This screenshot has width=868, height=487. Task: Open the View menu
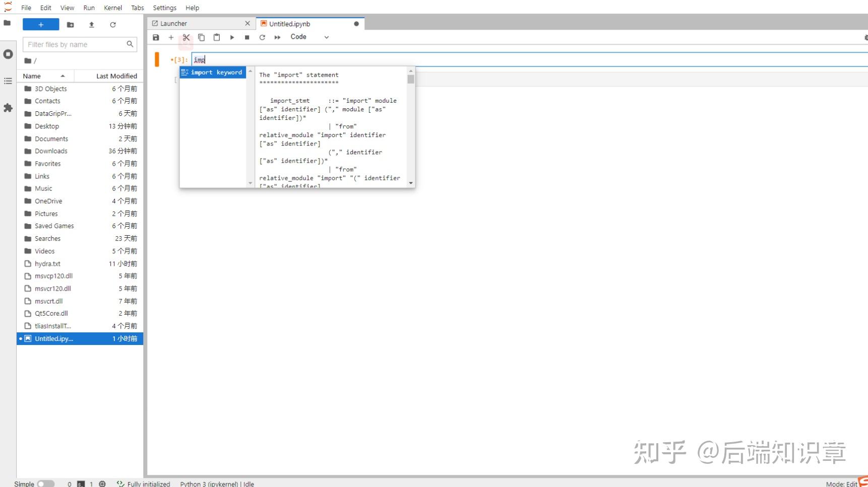click(x=67, y=8)
